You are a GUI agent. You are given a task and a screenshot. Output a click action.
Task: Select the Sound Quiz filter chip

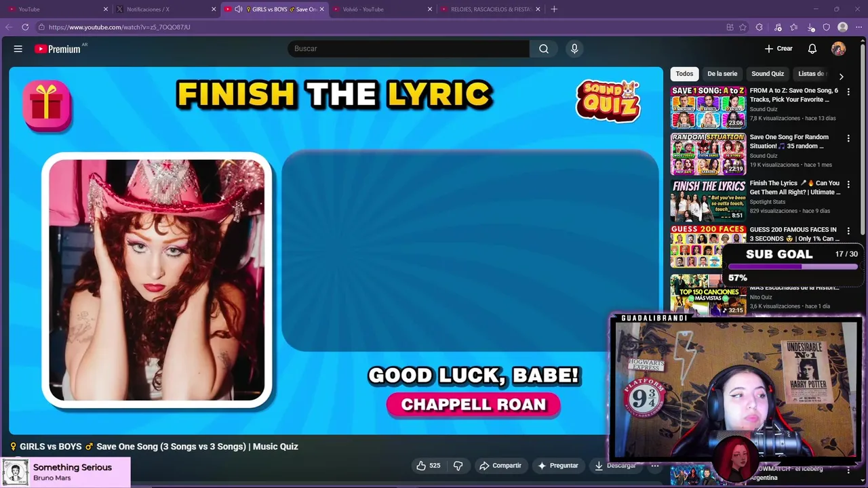768,74
